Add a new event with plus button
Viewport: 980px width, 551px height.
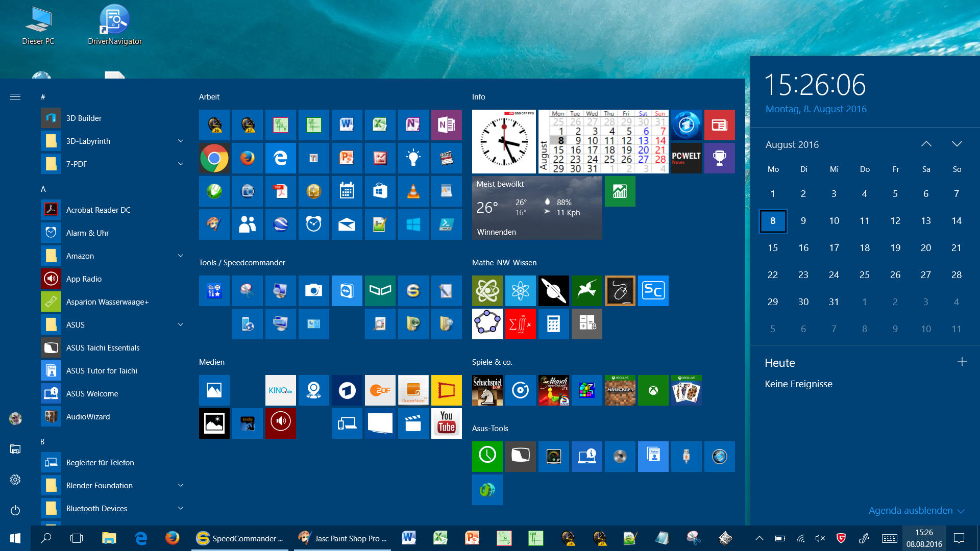[962, 362]
